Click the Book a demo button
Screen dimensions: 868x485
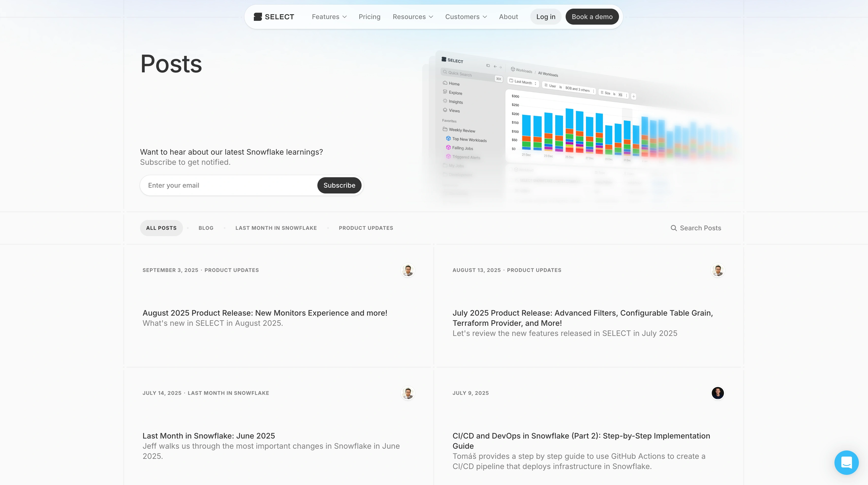pos(592,17)
